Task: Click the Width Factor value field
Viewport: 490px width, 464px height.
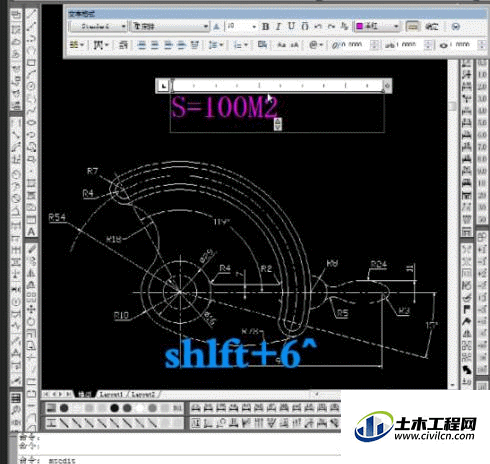Action: tap(462, 45)
